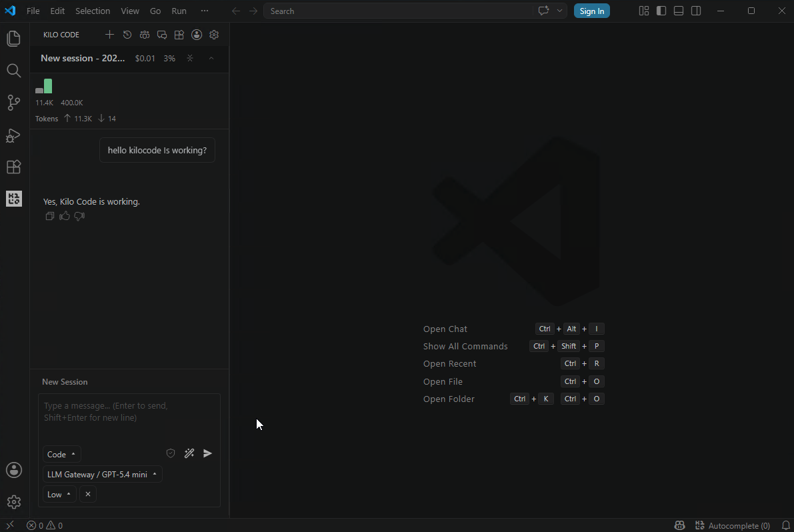Go forward with the right arrow
This screenshot has height=532, width=794.
253,11
